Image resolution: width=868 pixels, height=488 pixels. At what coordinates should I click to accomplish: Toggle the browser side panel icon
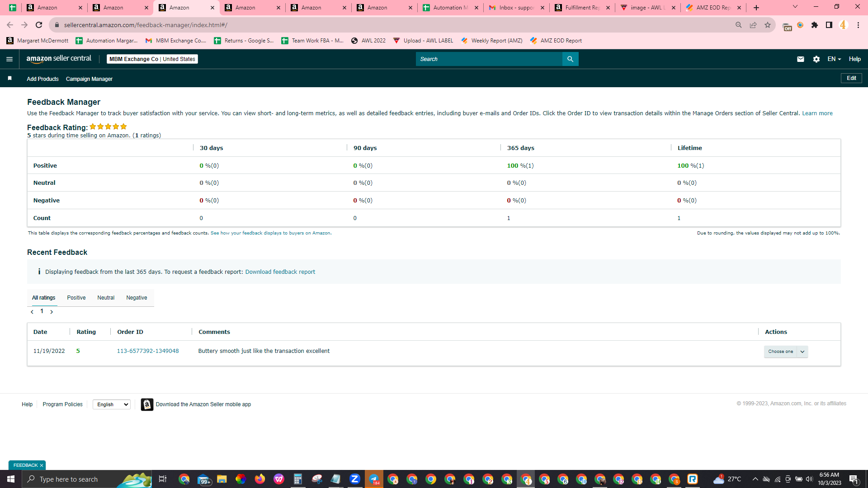click(829, 25)
